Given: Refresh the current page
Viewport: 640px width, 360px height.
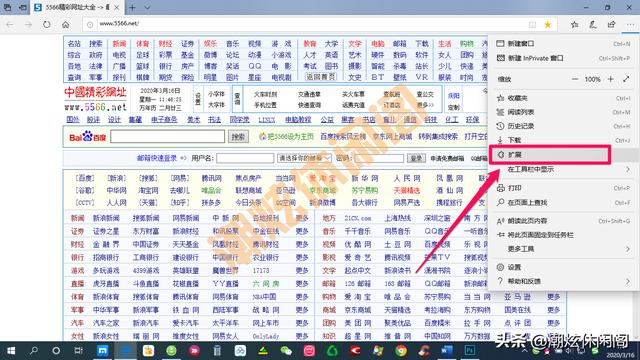Looking at the screenshot, I should 47,24.
